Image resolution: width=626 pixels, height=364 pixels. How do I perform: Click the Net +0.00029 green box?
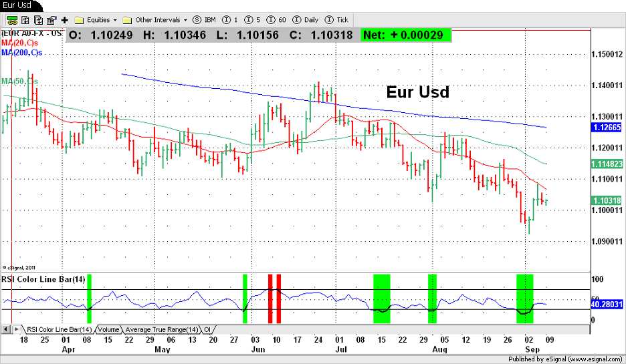coord(405,35)
